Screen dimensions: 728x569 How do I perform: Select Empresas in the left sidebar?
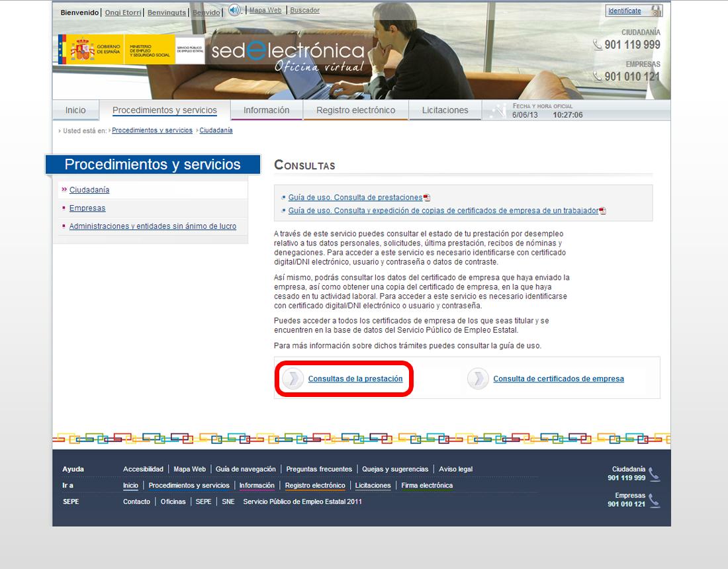[x=87, y=208]
